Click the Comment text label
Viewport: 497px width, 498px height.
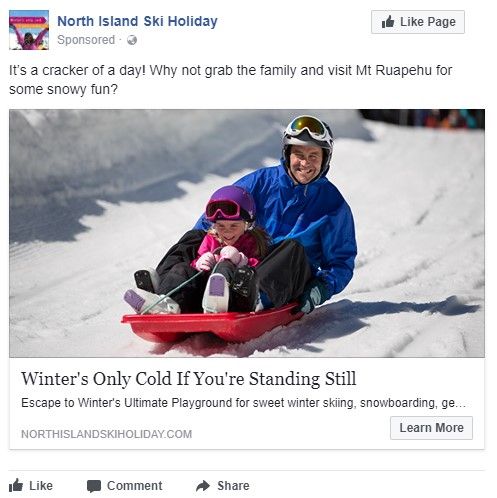134,486
